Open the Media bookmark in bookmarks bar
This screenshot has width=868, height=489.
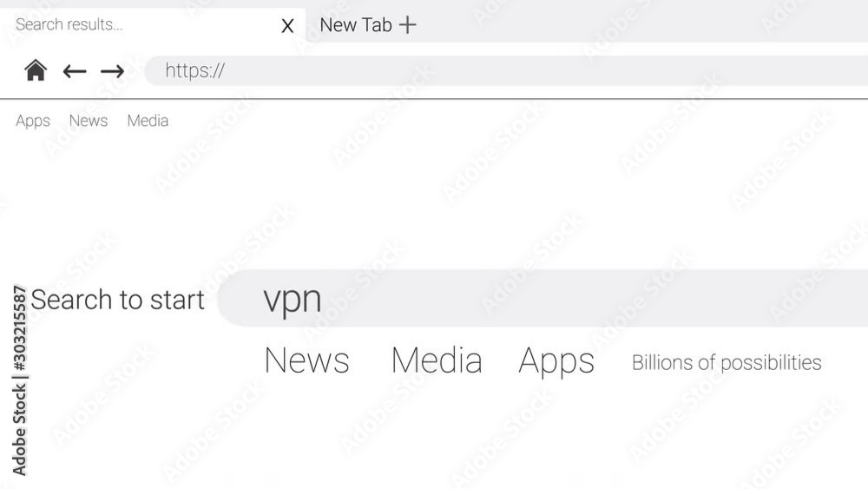click(x=148, y=120)
